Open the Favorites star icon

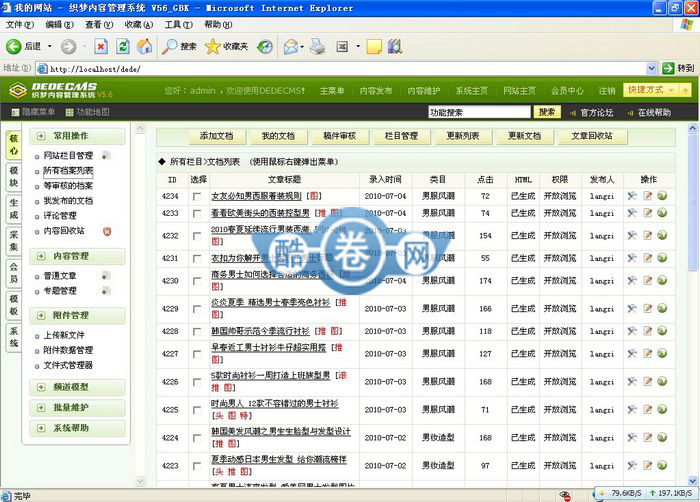click(x=212, y=46)
